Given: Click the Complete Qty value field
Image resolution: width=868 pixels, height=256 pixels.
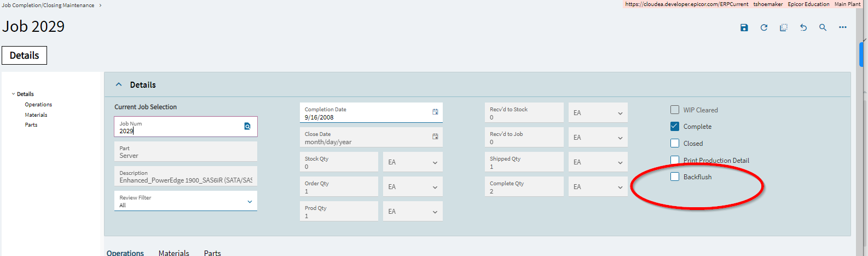Looking at the screenshot, I should point(524,186).
